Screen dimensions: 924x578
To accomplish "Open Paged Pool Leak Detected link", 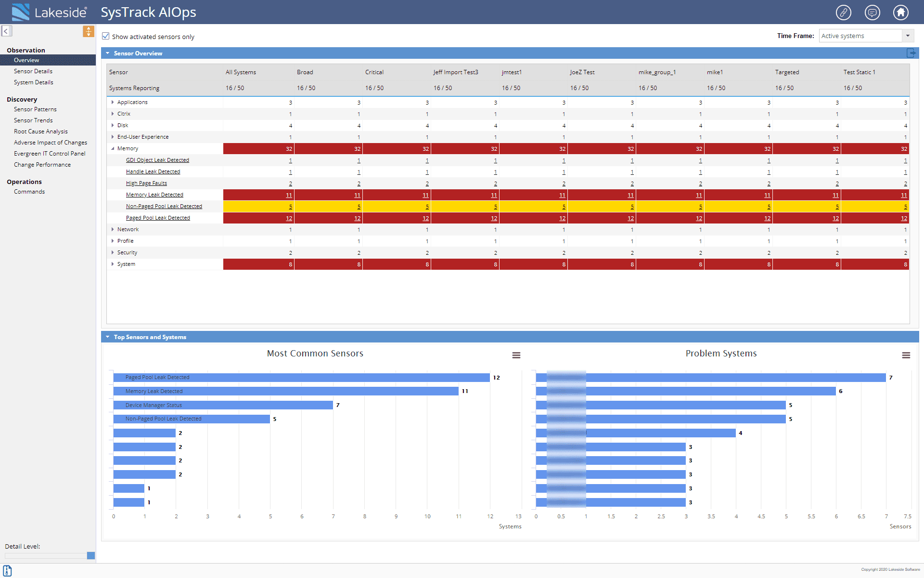I will pos(158,218).
